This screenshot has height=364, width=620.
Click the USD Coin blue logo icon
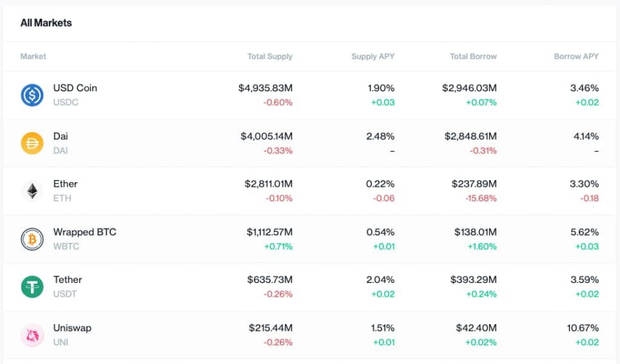tap(32, 95)
